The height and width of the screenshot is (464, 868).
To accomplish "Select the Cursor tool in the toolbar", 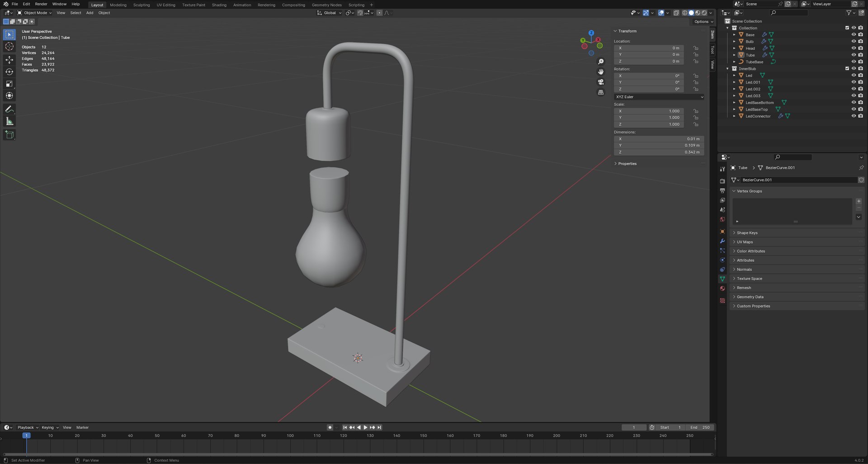I will tap(9, 46).
